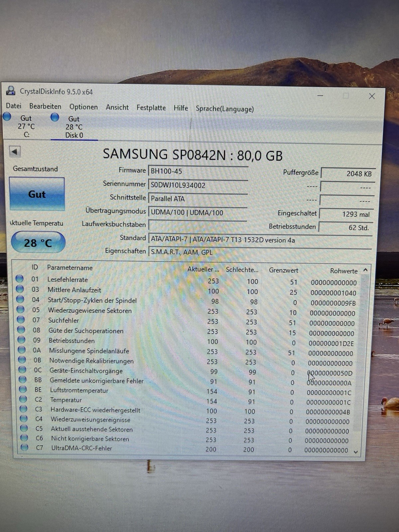399x532 pixels.
Task: Click the 28 °C temperature button
Action: (38, 243)
